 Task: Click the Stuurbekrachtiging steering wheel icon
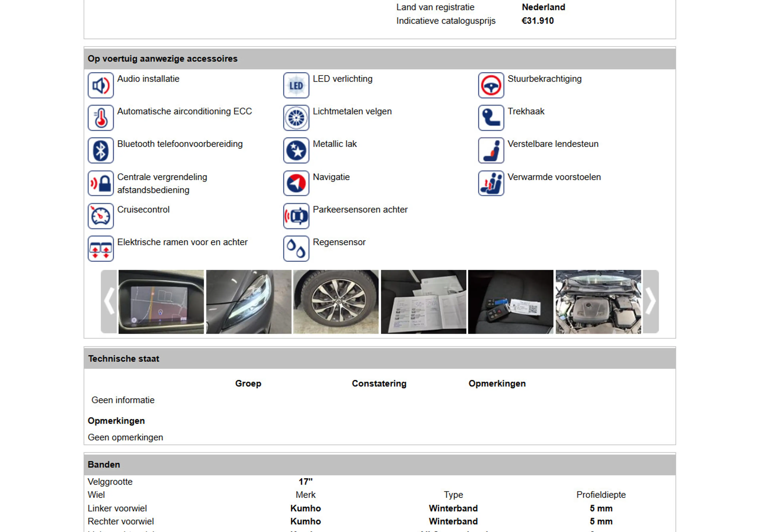click(491, 85)
